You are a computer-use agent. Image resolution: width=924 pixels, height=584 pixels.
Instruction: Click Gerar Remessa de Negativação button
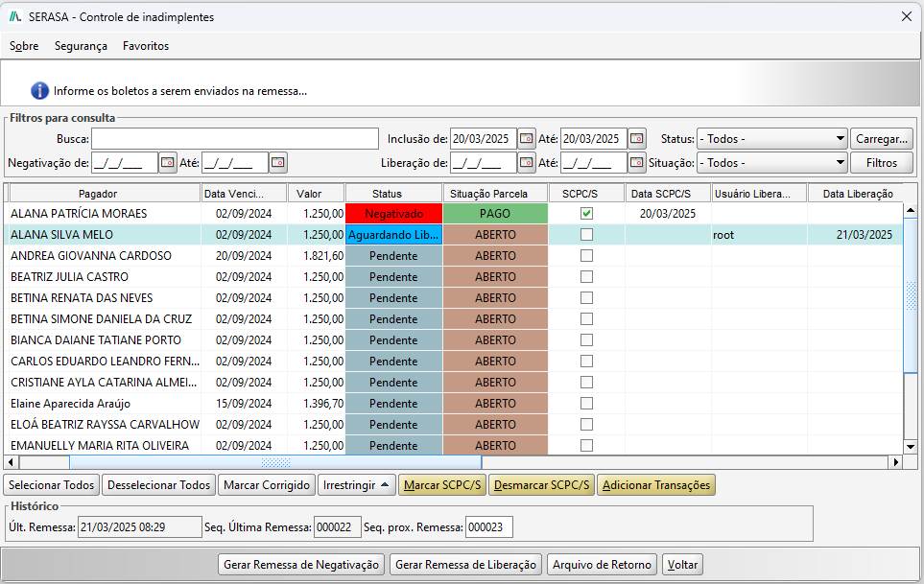[301, 565]
